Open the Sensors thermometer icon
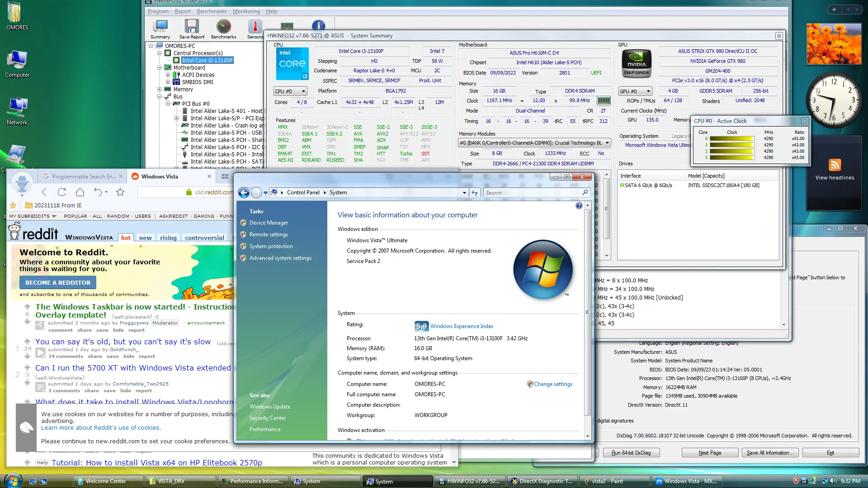This screenshot has height=488, width=868. 255,29
